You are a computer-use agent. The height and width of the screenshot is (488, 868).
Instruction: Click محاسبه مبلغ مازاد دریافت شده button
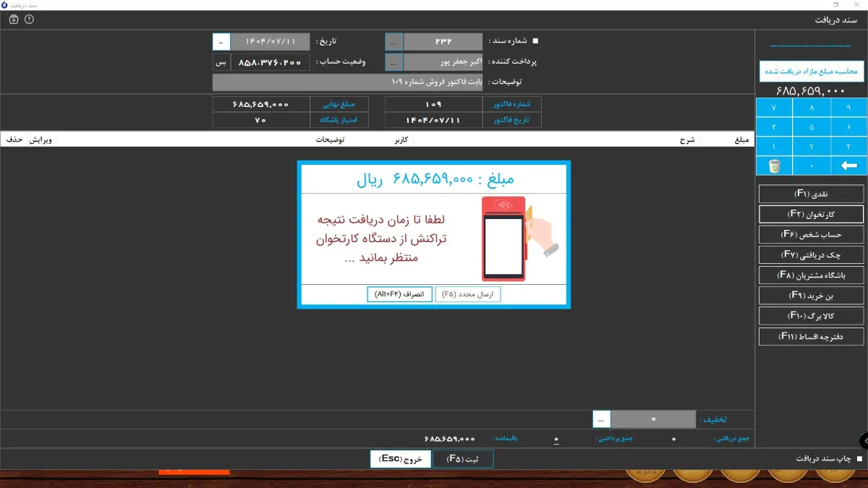(811, 72)
